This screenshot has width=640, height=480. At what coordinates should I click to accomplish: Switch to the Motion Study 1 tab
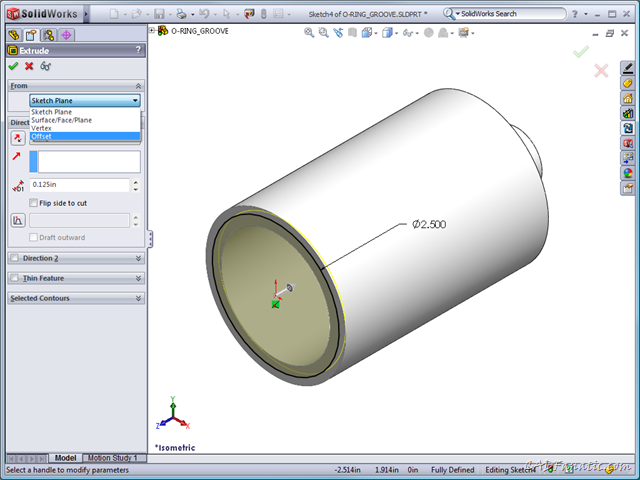click(x=113, y=458)
